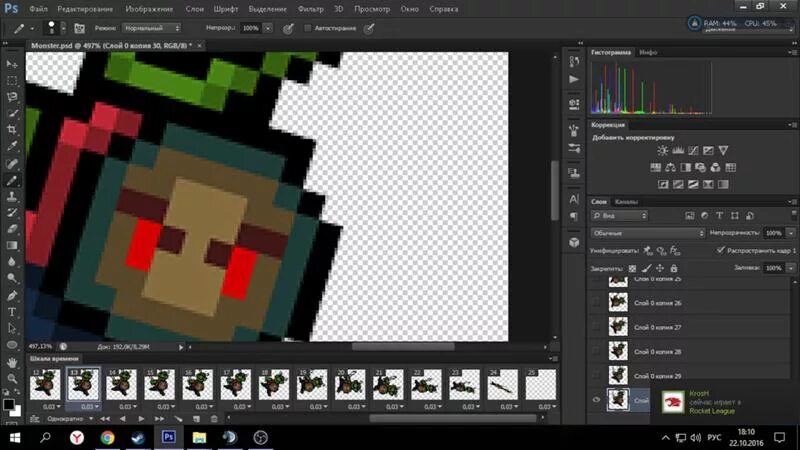Viewport: 800px width, 450px height.
Task: Switch to the Инфо tab
Action: click(648, 52)
